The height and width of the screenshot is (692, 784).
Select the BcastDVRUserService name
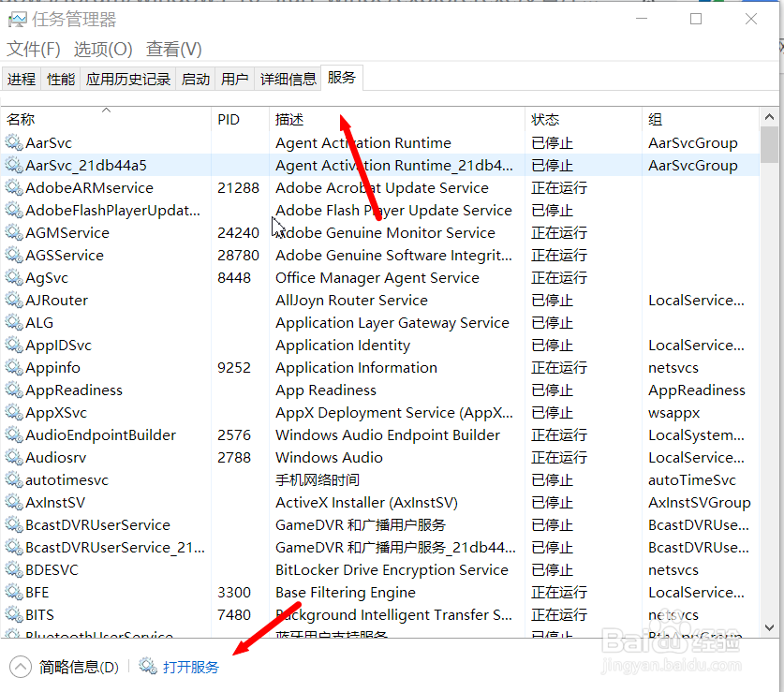pos(98,525)
